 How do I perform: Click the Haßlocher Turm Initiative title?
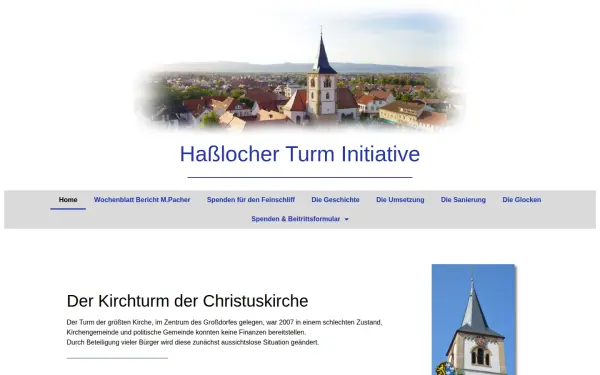click(300, 154)
